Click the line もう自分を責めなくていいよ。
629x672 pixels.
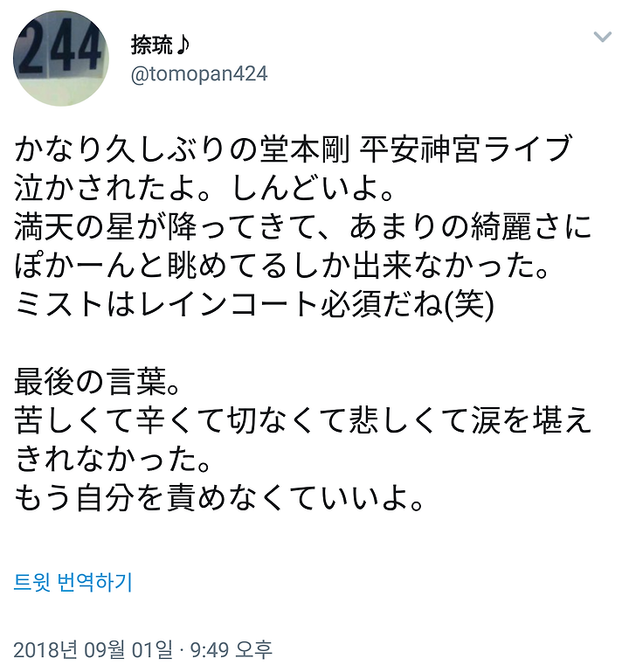coord(219,499)
